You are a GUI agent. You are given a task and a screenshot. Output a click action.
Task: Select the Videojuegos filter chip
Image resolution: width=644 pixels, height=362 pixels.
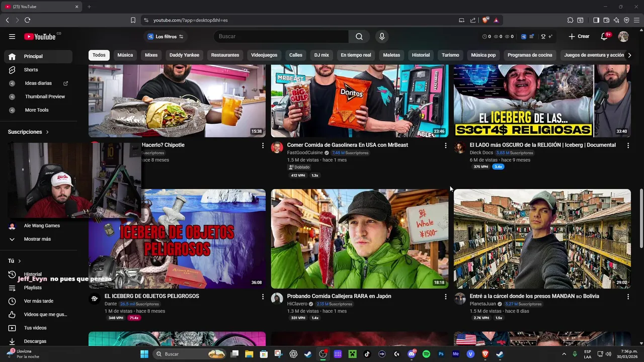(264, 55)
